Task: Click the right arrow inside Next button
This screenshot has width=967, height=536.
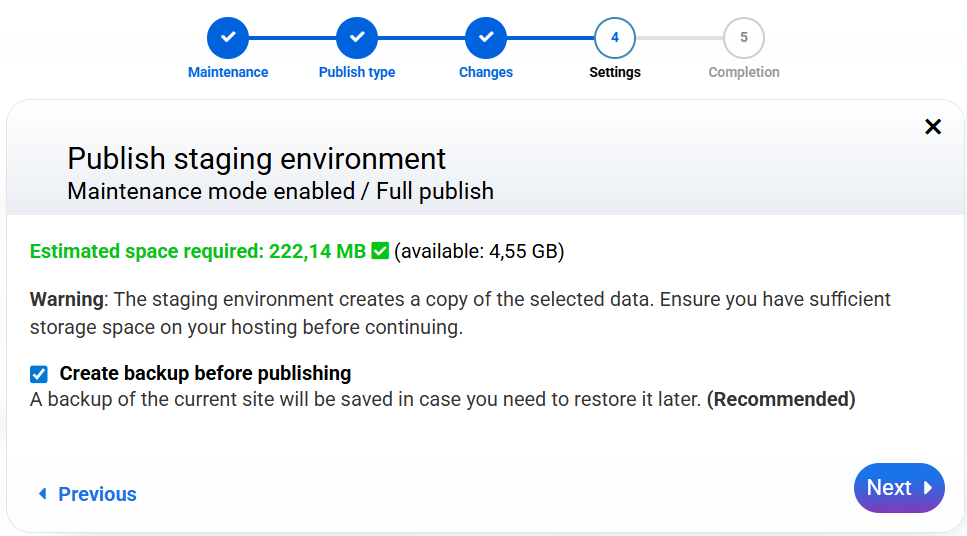Action: tap(928, 488)
